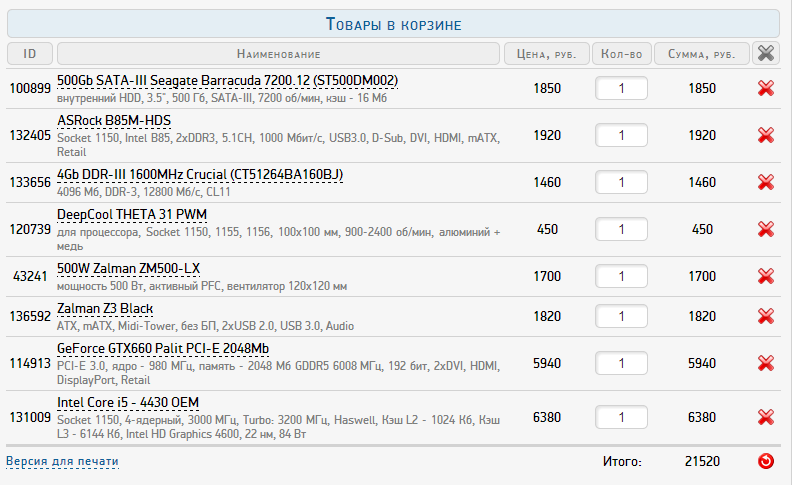Select product ID 100899
The image size is (800, 485).
click(30, 88)
